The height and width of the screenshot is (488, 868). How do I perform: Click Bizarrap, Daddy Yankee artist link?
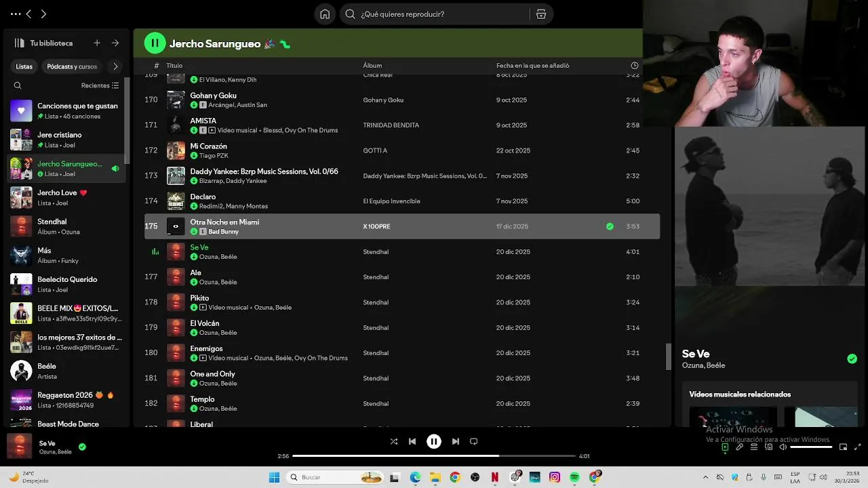[233, 181]
